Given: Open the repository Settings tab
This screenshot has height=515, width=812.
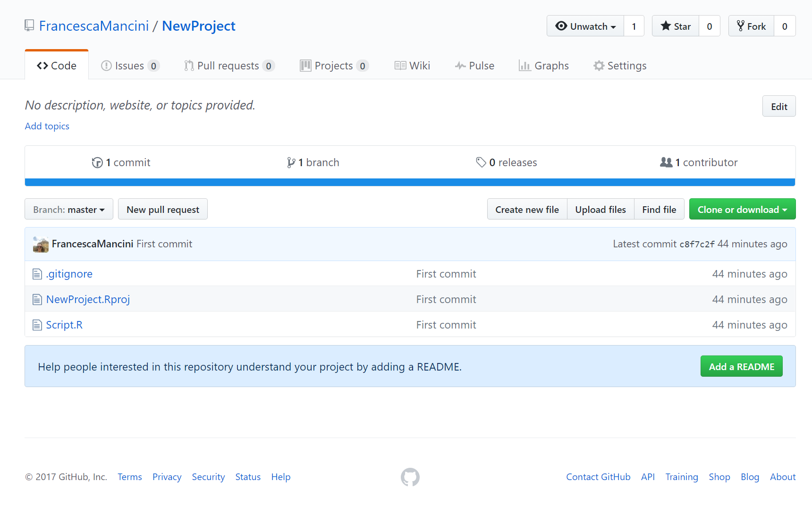Looking at the screenshot, I should coord(620,66).
